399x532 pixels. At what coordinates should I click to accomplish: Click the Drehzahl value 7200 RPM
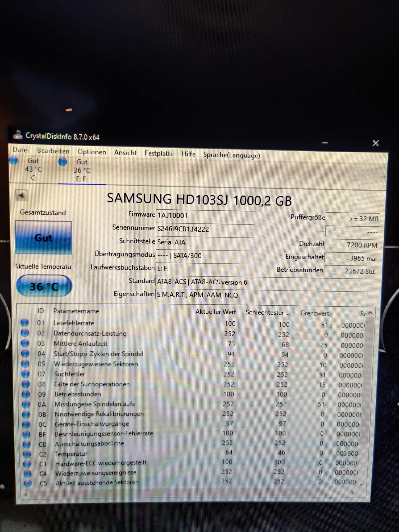tap(352, 245)
